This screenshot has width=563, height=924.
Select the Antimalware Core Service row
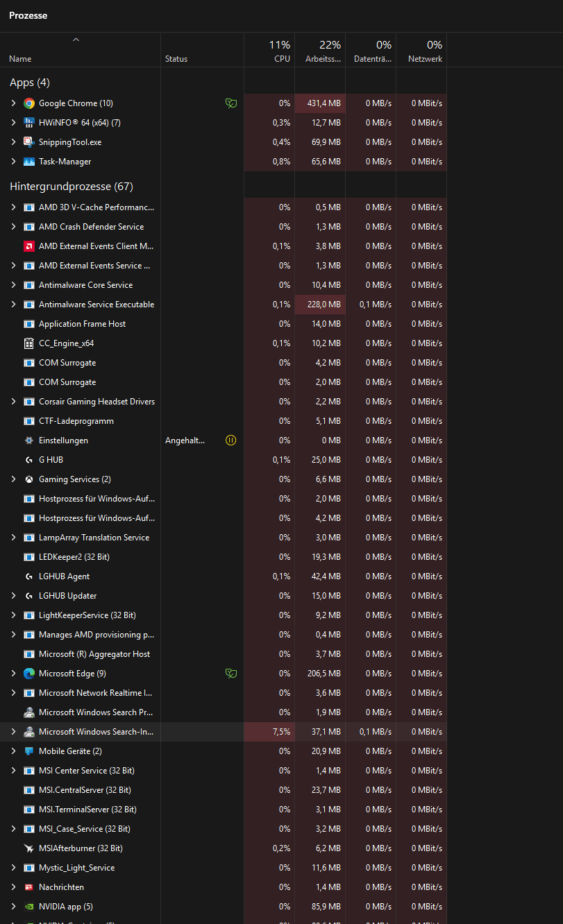point(224,285)
